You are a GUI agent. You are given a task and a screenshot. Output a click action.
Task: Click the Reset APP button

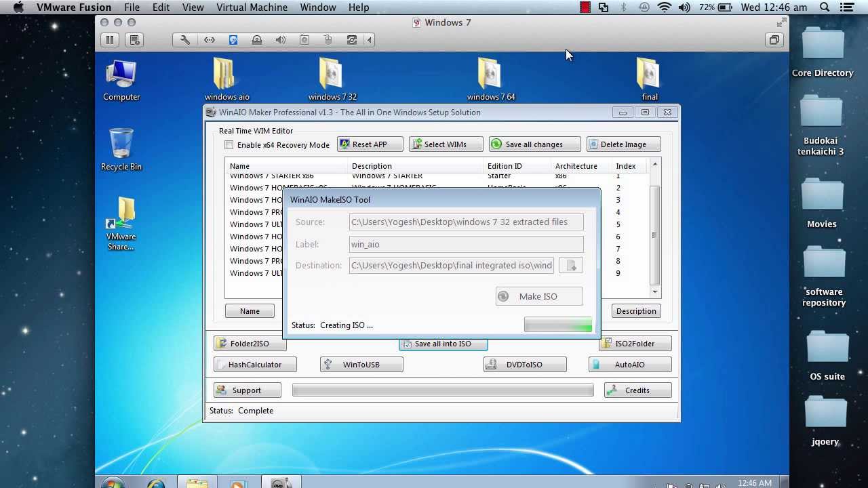(x=370, y=144)
